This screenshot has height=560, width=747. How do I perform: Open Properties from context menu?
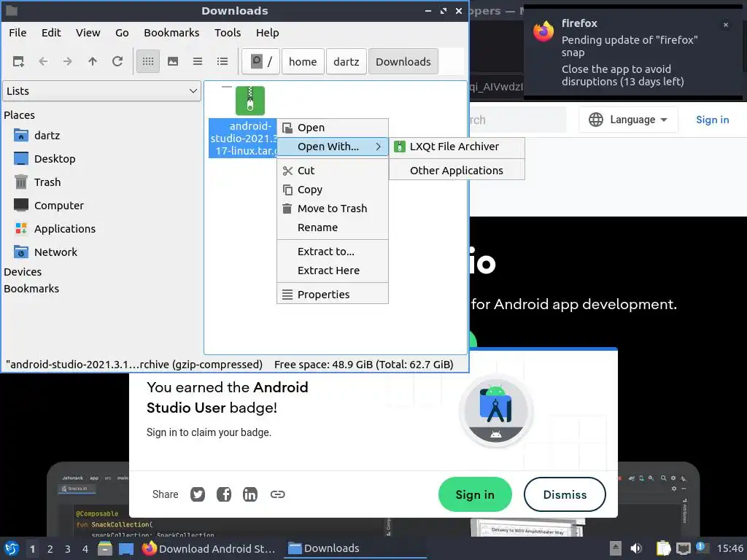tap(333, 295)
